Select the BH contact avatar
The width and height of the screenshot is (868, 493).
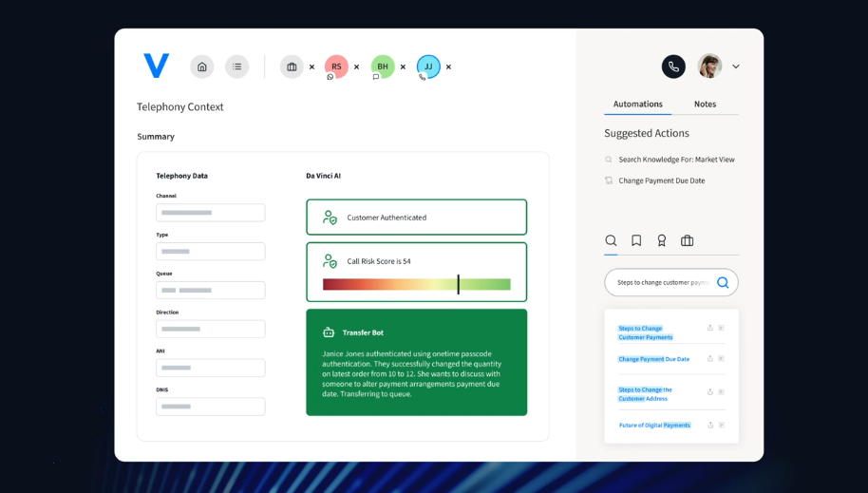pos(383,66)
